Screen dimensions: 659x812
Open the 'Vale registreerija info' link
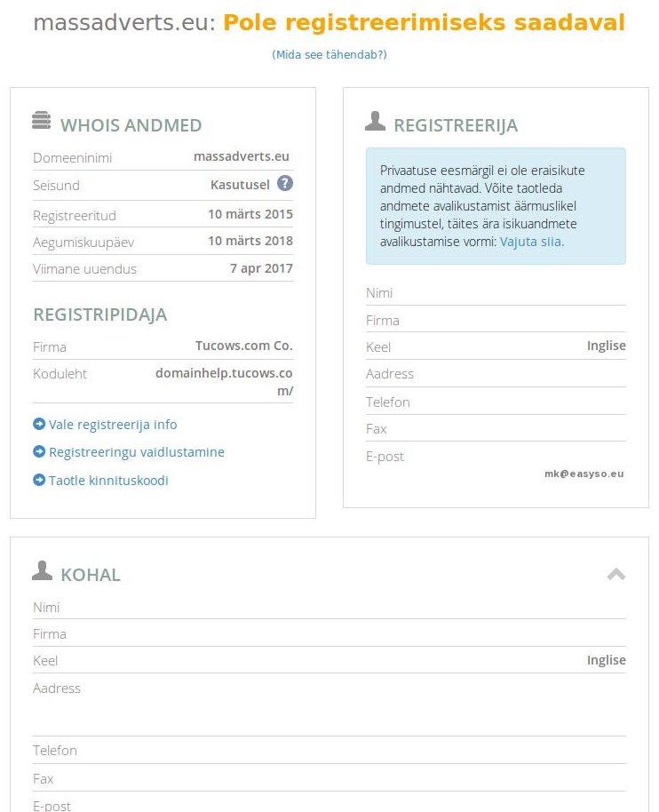(113, 425)
